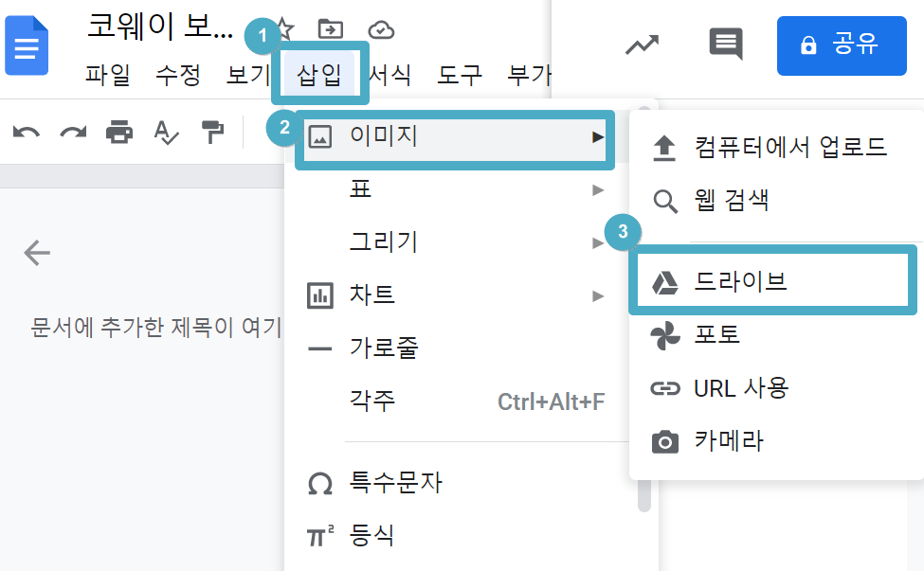
Task: Open the 파일 menu
Action: [x=107, y=76]
